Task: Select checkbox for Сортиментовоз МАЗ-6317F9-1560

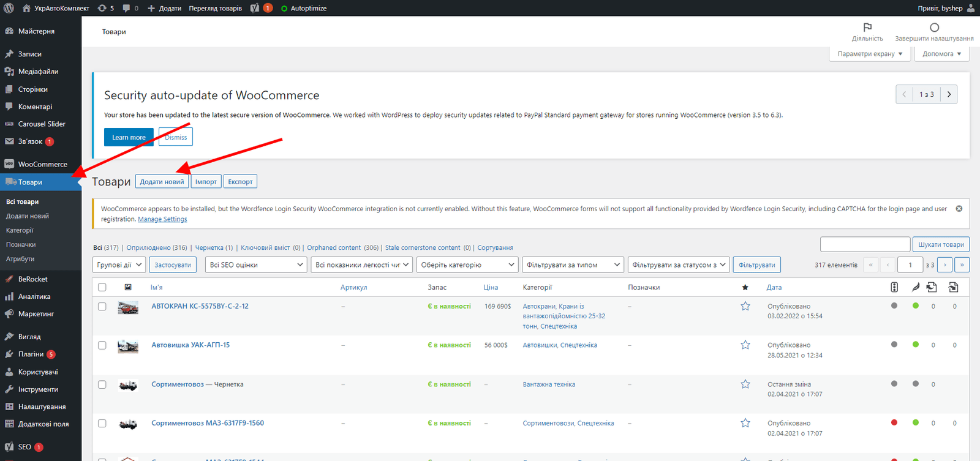Action: pos(102,423)
